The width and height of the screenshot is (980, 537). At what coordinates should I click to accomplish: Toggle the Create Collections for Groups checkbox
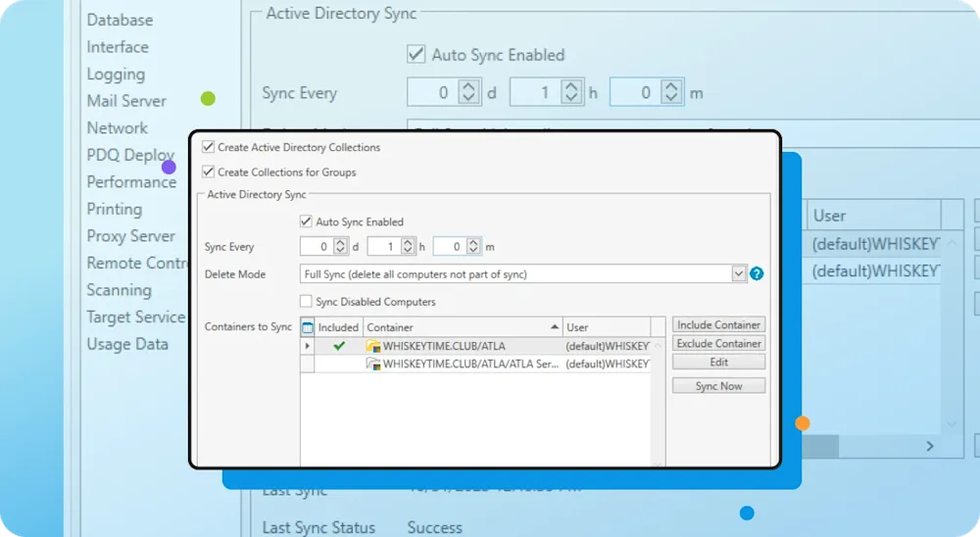208,171
